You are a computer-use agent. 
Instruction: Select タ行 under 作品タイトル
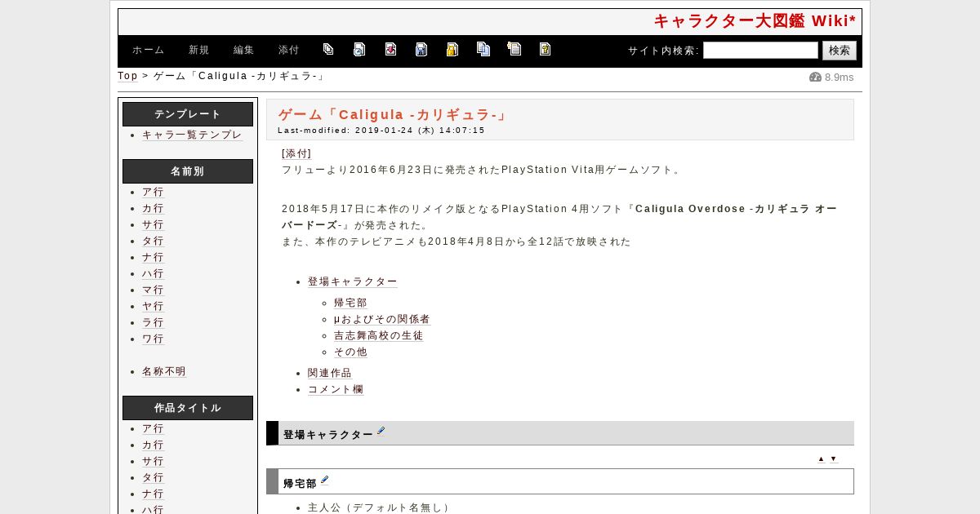153,477
